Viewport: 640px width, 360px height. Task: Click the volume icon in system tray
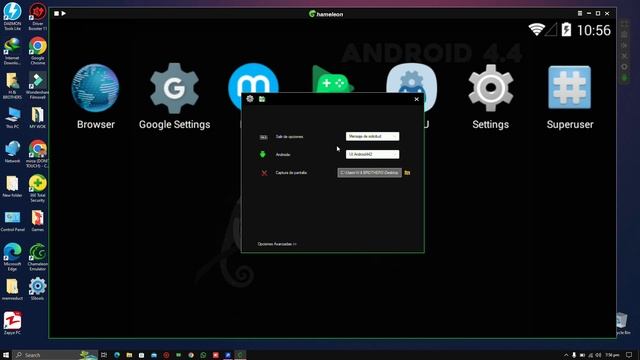pos(598,355)
